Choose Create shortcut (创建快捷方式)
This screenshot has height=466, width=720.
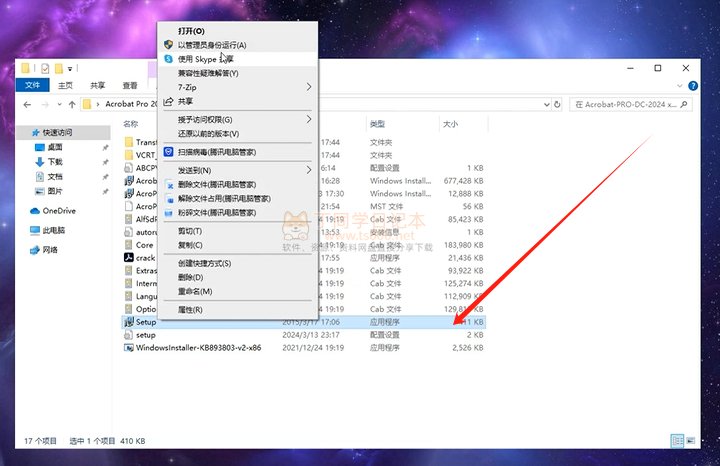point(237,264)
